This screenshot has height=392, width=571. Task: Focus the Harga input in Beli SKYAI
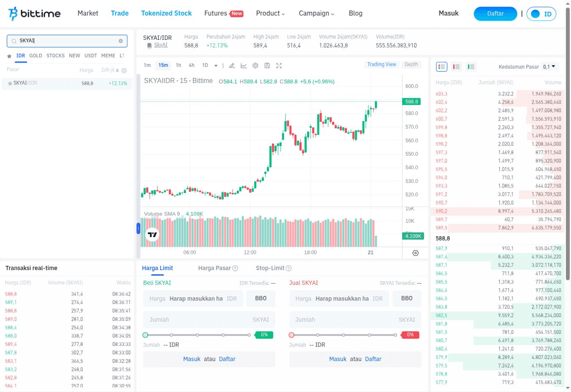click(x=193, y=298)
